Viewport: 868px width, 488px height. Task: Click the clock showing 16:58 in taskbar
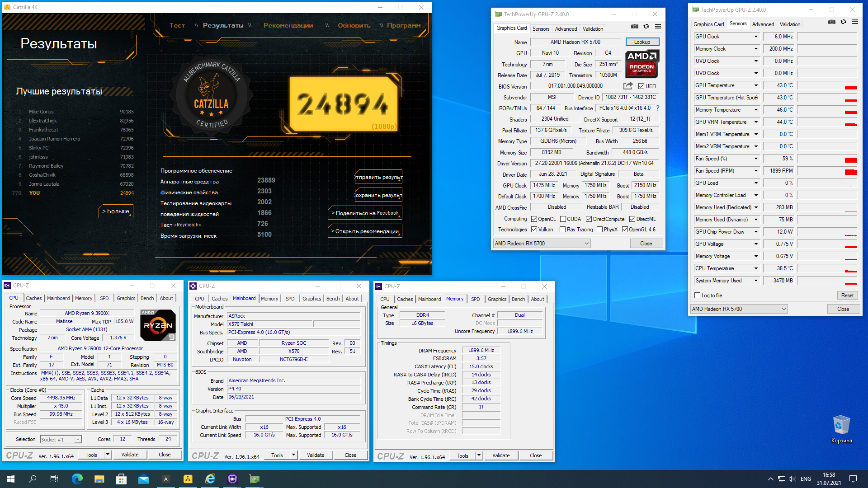click(x=829, y=475)
